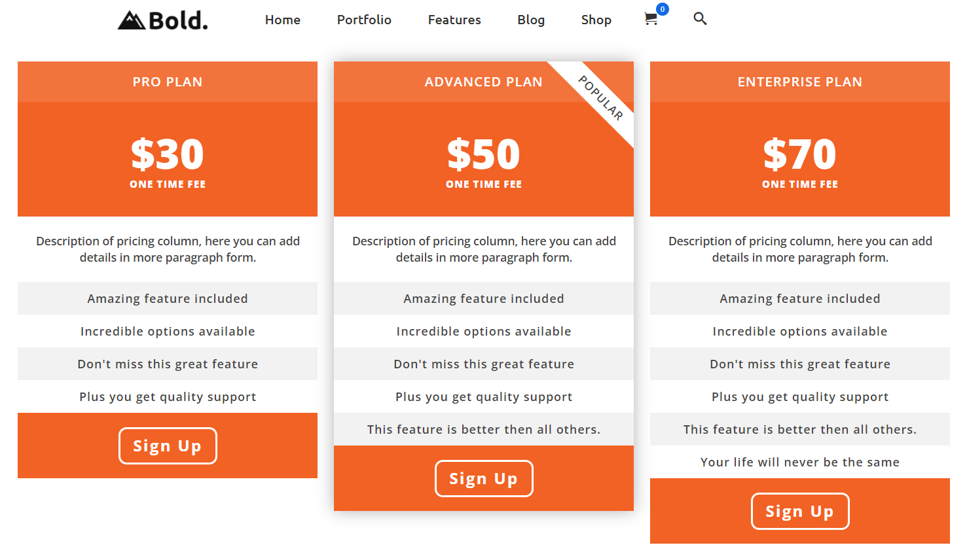Click the $50 Advanced Plan price
The width and height of the screenshot is (967, 560).
(484, 154)
